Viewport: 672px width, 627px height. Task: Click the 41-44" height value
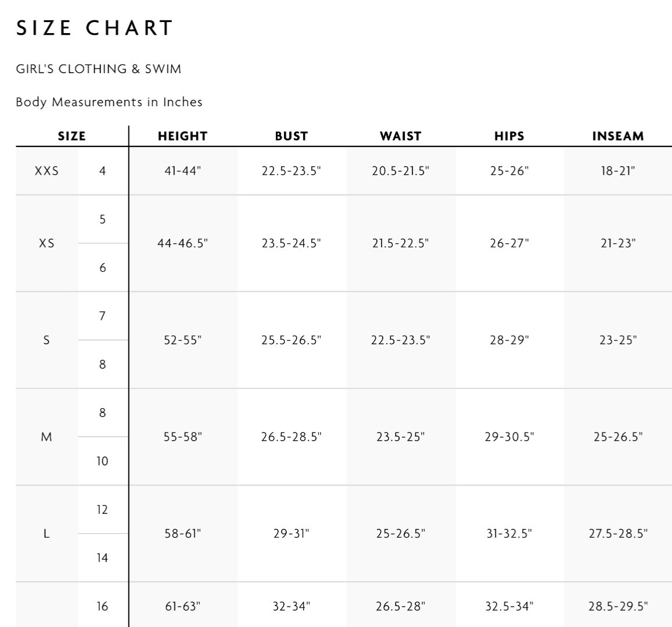182,171
